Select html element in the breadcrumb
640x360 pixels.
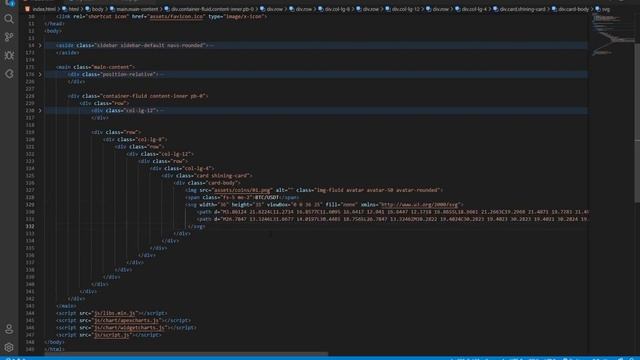pyautogui.click(x=74, y=9)
